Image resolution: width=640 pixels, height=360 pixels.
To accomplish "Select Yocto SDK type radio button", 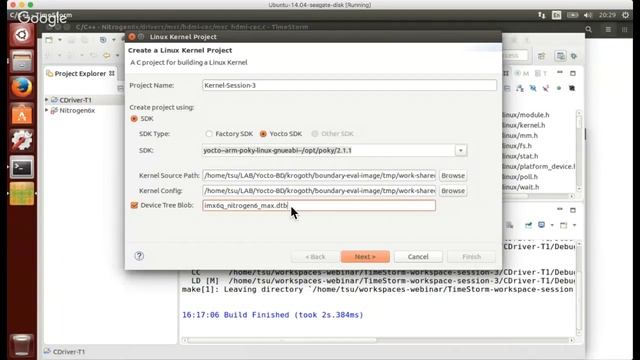I will tap(263, 134).
